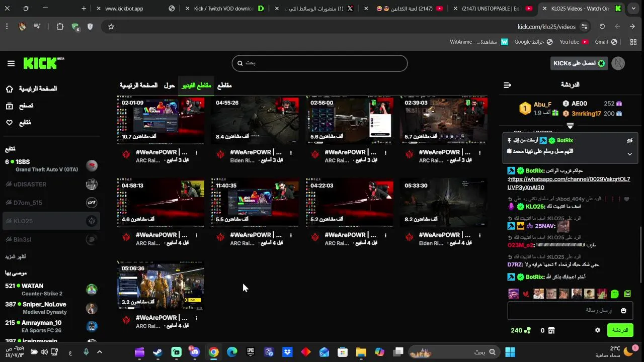Screen dimensions: 644x362
Task: Click username D7RZ in chat
Action: click(x=515, y=264)
